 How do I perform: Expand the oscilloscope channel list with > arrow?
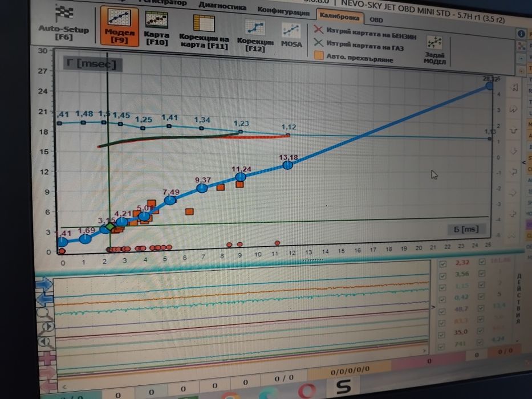pos(433,307)
